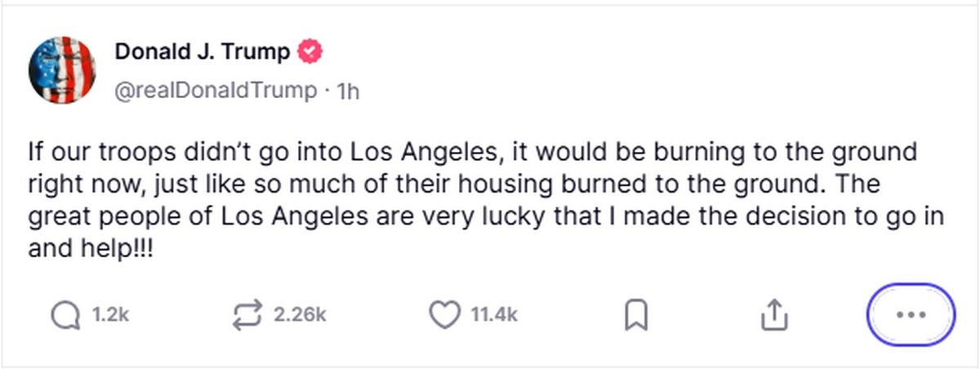The image size is (980, 369).
Task: Click the post's first line about troops
Action: tap(472, 153)
